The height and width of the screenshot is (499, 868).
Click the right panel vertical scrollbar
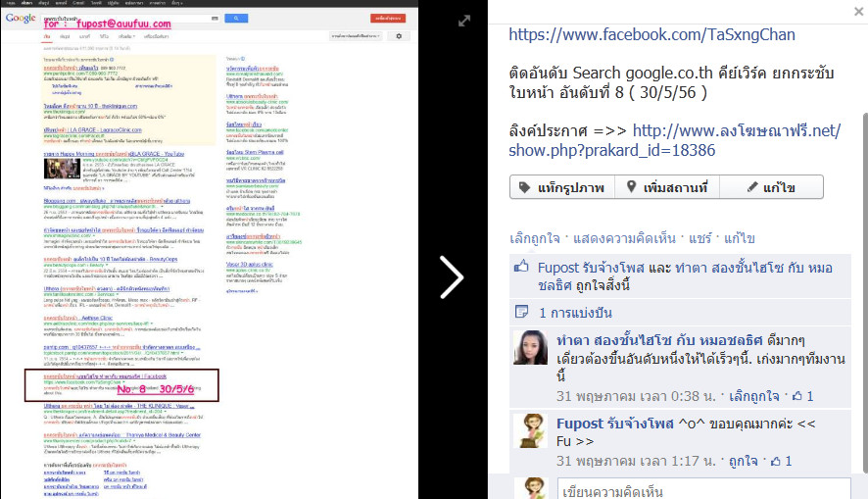tap(865, 292)
